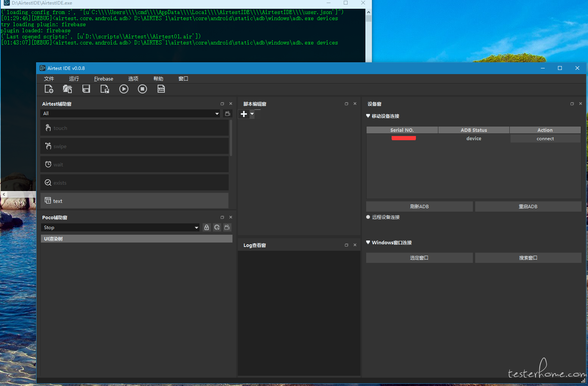Viewport: 588px width, 386px height.
Task: Open the Airtest All filter dropdown
Action: tap(130, 114)
